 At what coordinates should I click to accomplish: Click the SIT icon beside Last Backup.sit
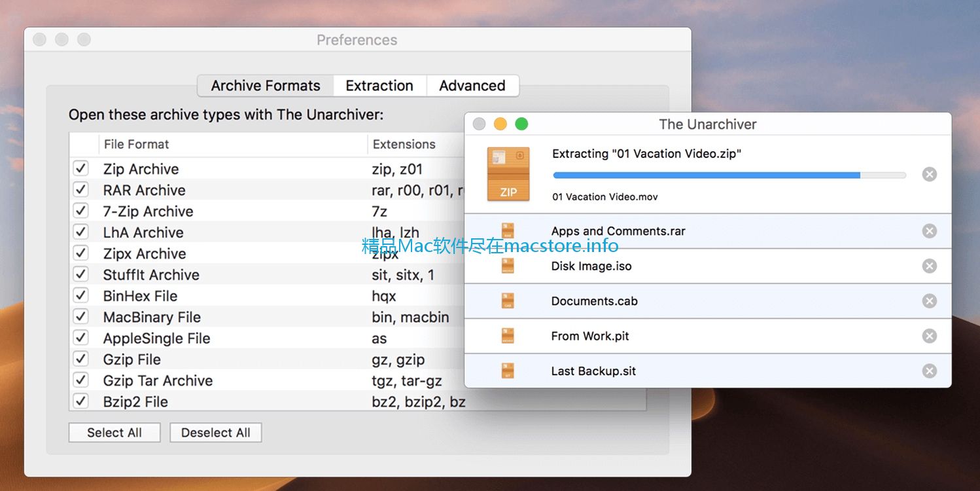508,371
